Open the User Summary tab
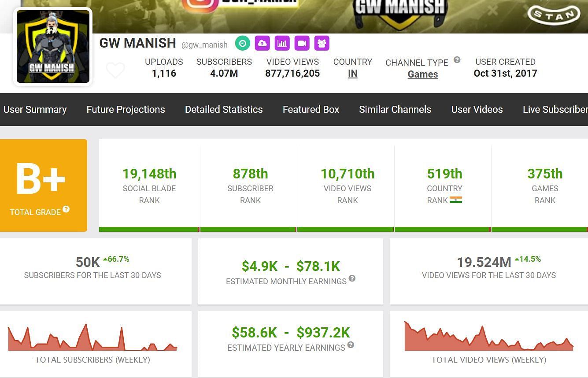Screen dimensions: 588x378 tap(35, 109)
